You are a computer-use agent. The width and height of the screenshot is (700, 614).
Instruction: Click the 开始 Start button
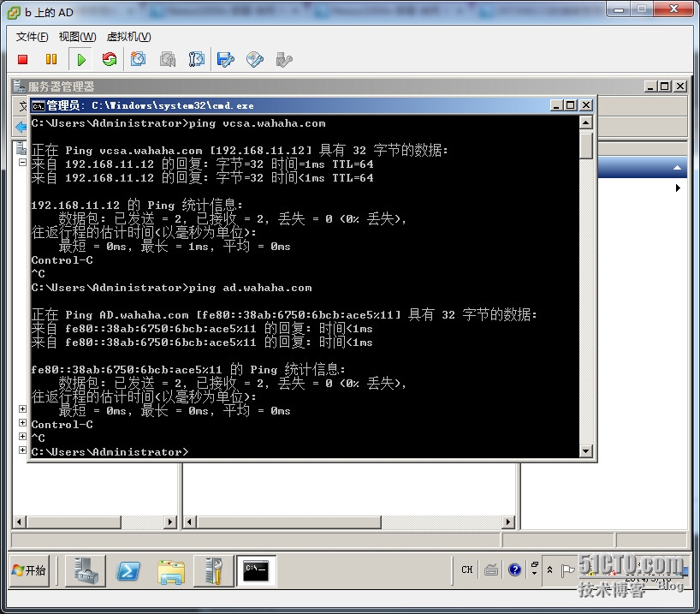(29, 570)
